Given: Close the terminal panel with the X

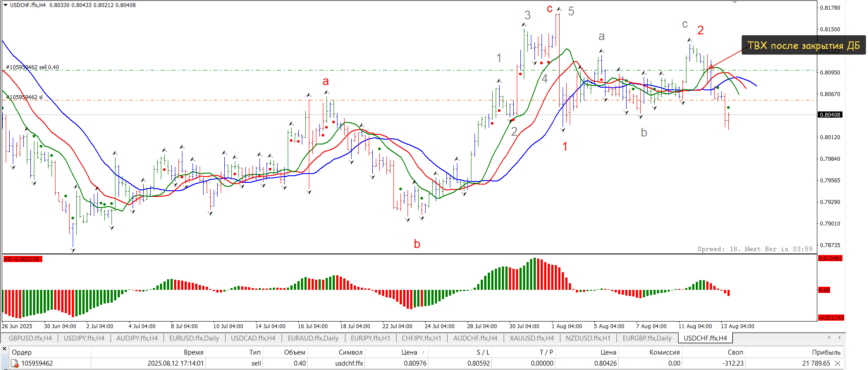Looking at the screenshot, I should [4, 349].
